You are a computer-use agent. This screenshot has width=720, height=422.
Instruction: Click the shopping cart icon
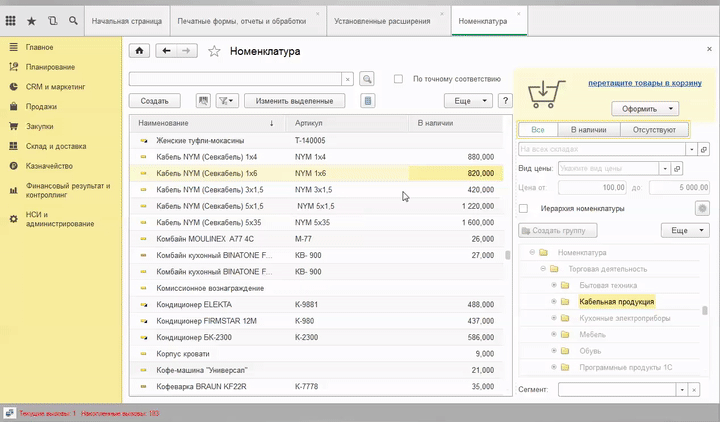(545, 94)
